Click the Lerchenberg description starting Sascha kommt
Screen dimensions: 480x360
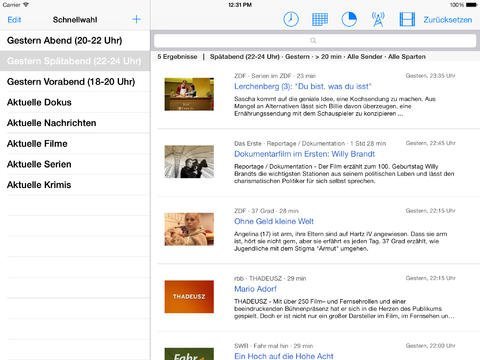click(x=335, y=106)
